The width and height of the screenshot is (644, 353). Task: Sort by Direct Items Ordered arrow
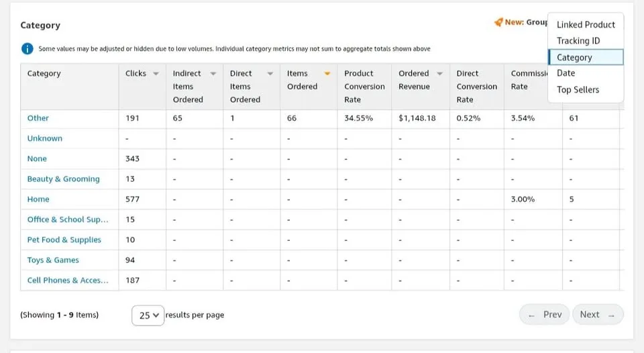(x=270, y=74)
